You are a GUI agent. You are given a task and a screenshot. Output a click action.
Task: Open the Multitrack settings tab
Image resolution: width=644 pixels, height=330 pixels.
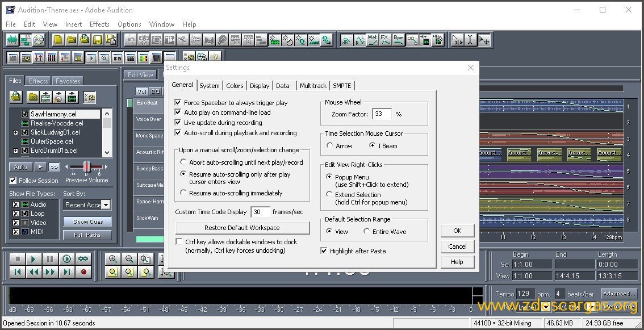(x=313, y=85)
